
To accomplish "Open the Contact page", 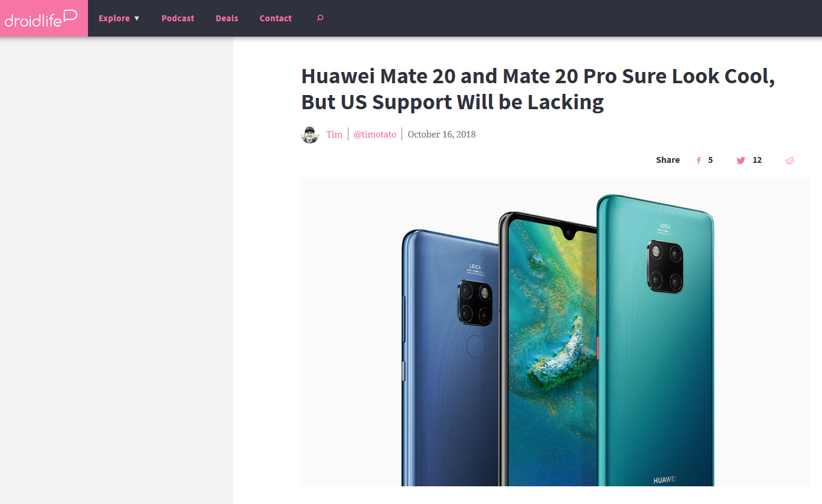I will point(276,18).
